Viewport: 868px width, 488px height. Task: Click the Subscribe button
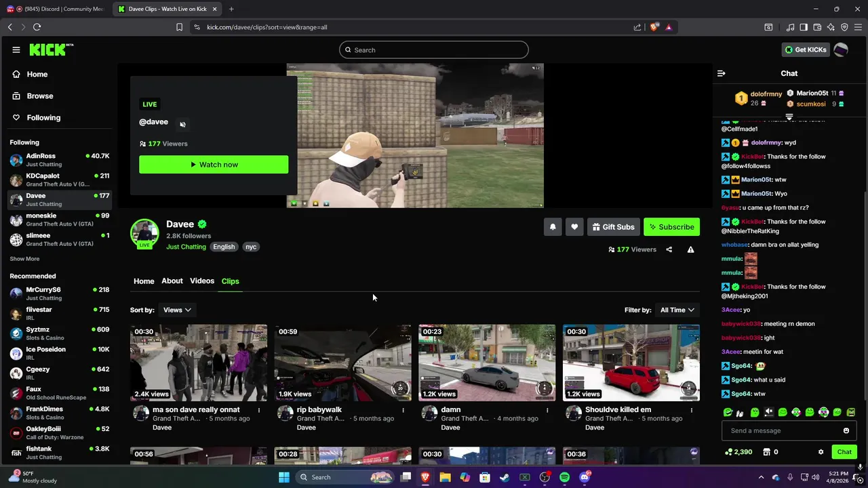[671, 227]
